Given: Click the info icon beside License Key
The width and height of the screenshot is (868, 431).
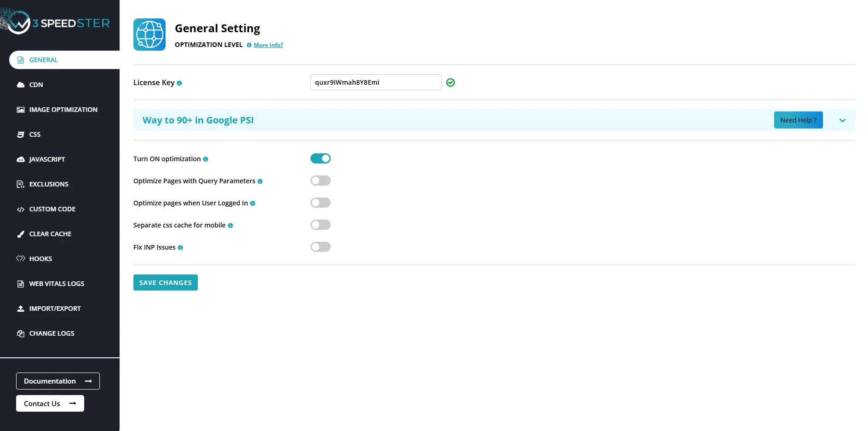Looking at the screenshot, I should tap(179, 83).
